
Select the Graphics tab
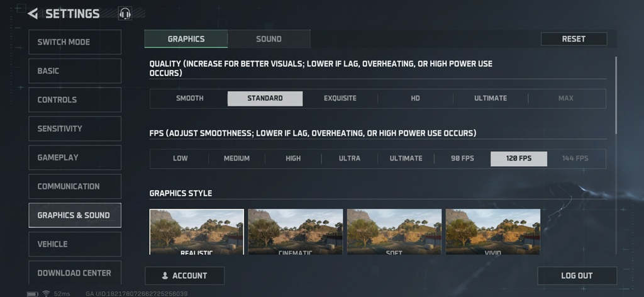(186, 39)
